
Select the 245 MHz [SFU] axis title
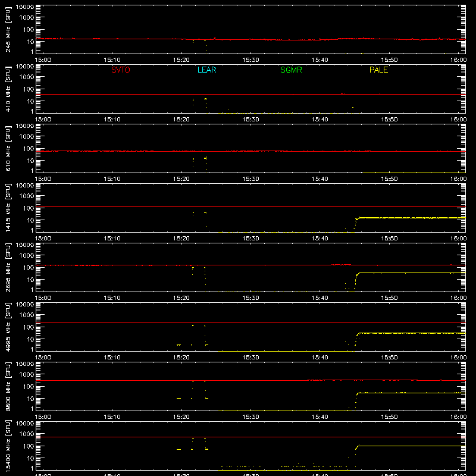coord(8,29)
